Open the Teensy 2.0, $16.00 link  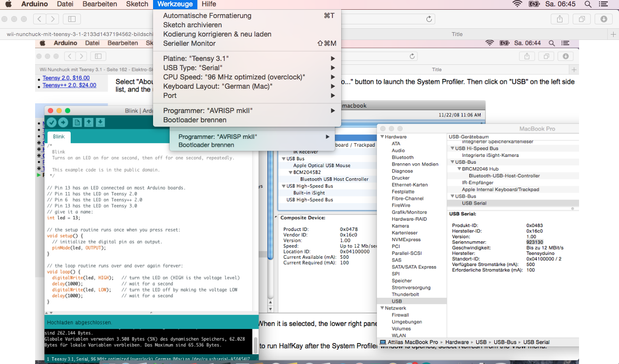click(66, 78)
